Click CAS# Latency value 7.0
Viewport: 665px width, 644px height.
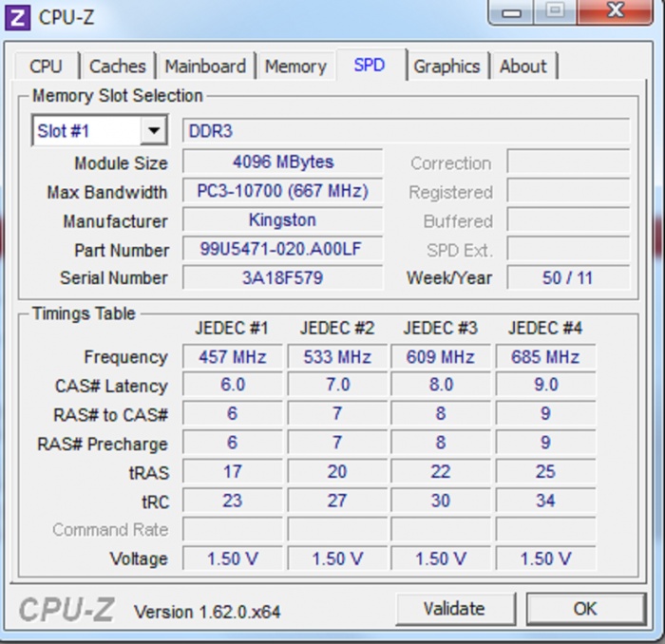coord(337,385)
